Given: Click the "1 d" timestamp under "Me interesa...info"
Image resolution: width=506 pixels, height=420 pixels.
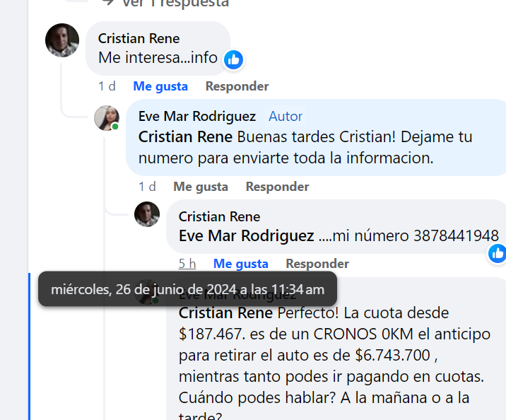Looking at the screenshot, I should pos(107,86).
